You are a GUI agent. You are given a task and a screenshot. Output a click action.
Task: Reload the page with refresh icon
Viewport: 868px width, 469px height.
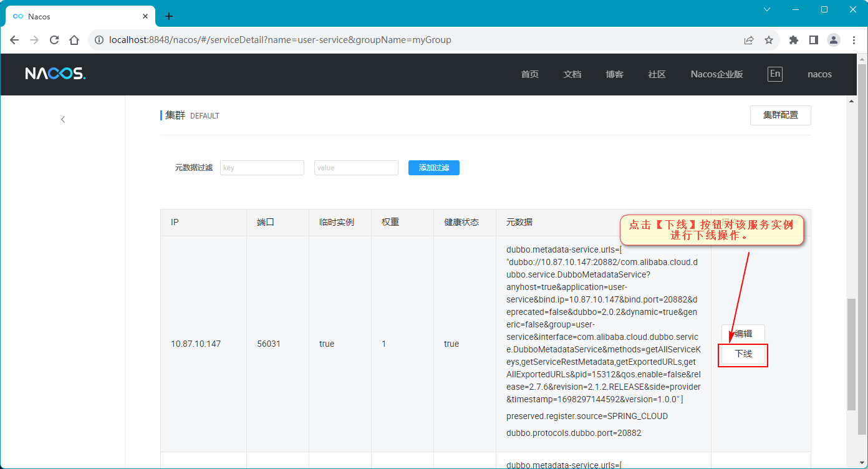point(54,40)
